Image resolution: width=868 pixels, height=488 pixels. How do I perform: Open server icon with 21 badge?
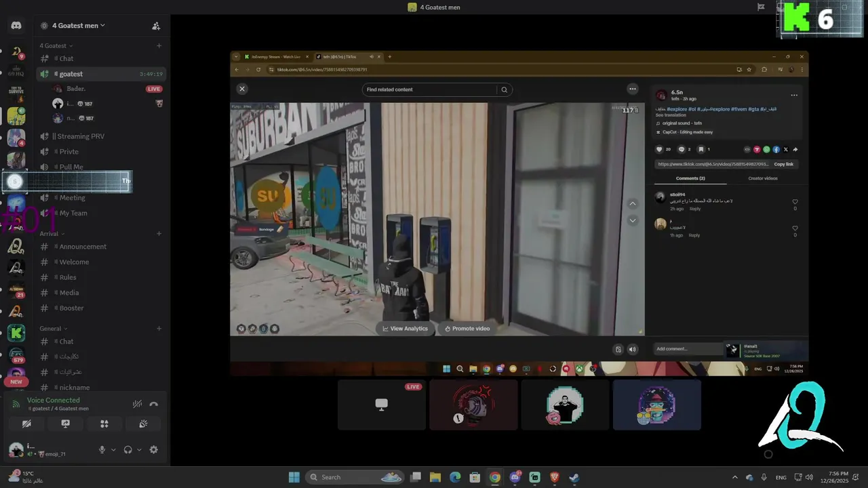click(16, 289)
